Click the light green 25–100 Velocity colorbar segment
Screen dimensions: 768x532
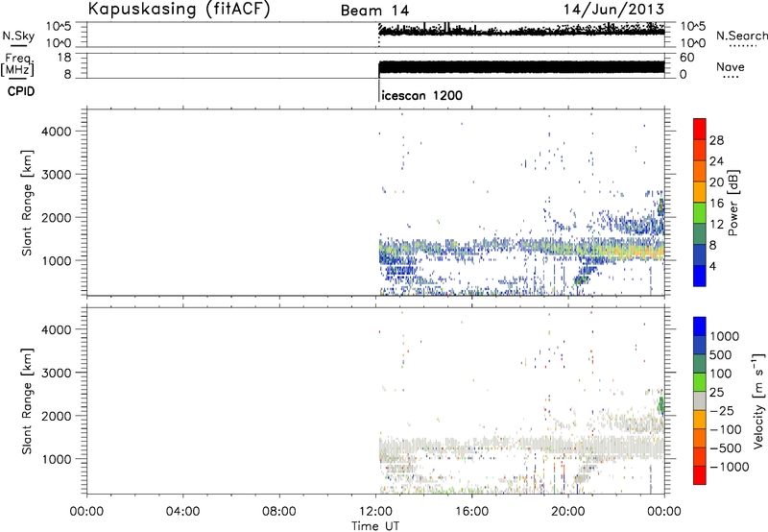click(700, 382)
